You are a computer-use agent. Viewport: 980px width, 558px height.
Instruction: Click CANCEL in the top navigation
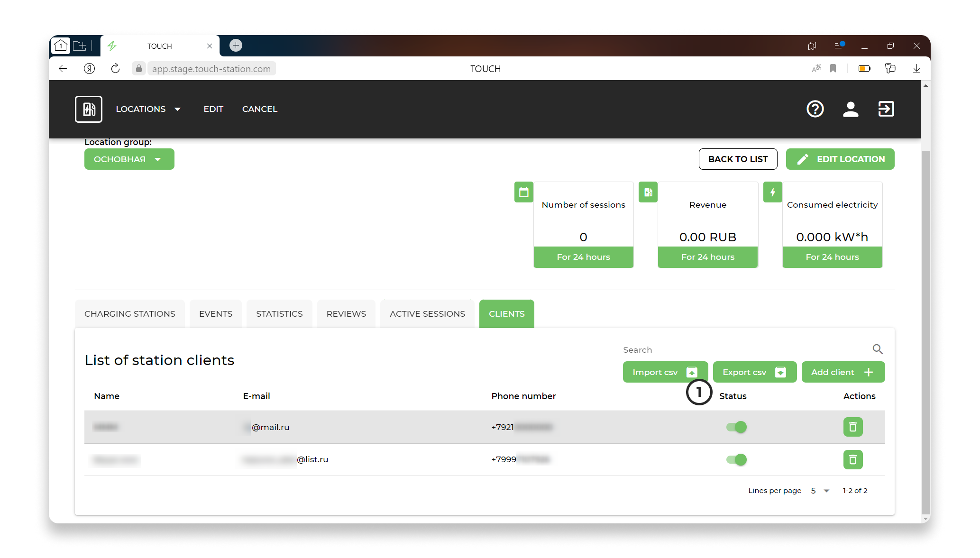(260, 109)
